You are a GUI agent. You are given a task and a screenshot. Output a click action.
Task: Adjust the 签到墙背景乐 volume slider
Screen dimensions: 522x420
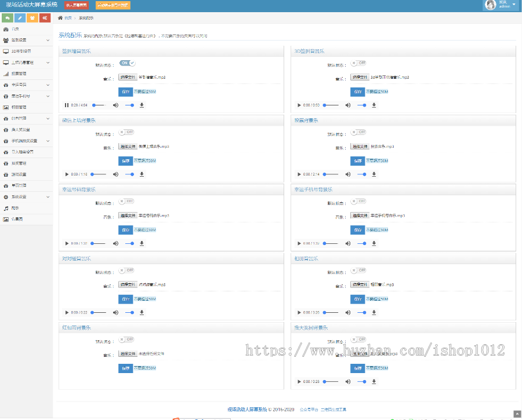tap(129, 105)
